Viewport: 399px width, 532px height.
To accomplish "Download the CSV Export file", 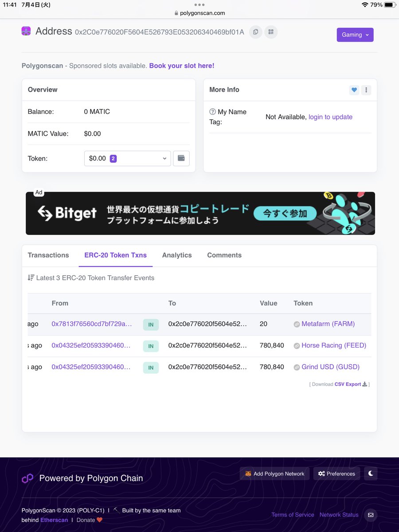I will tap(351, 384).
